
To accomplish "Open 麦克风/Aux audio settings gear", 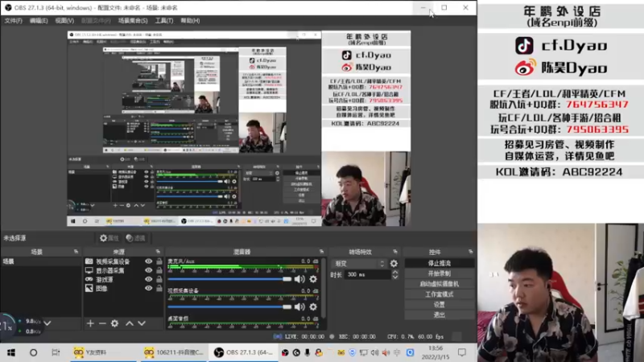I will pos(313,279).
